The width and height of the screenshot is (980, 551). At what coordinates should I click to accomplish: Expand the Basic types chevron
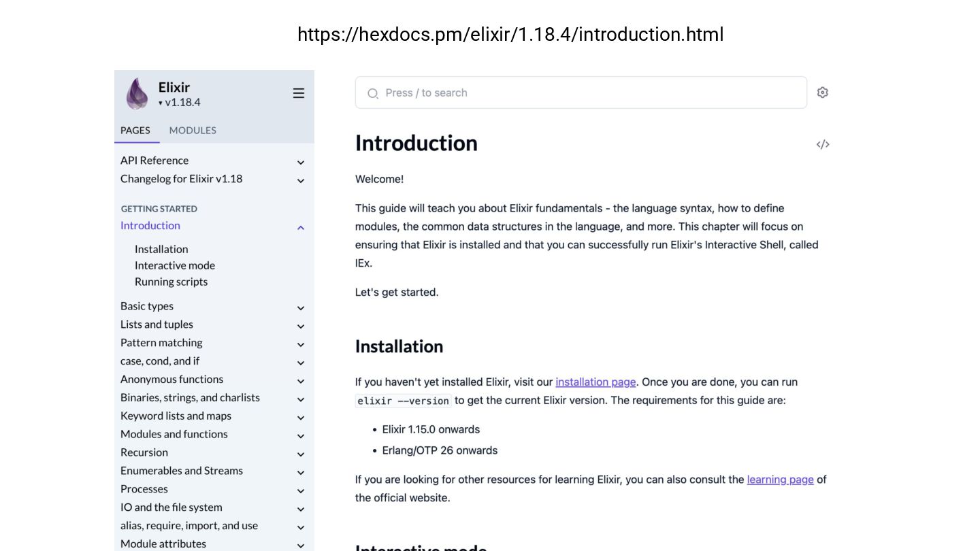pos(300,307)
